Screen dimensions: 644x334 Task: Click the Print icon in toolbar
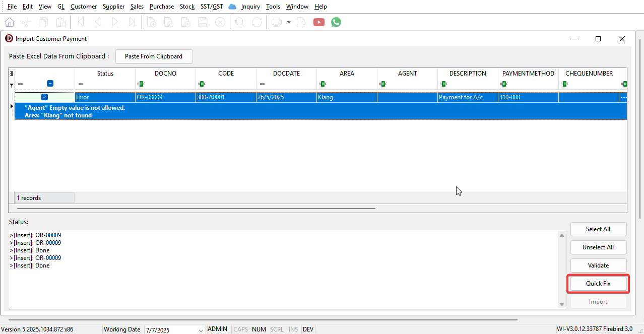276,22
